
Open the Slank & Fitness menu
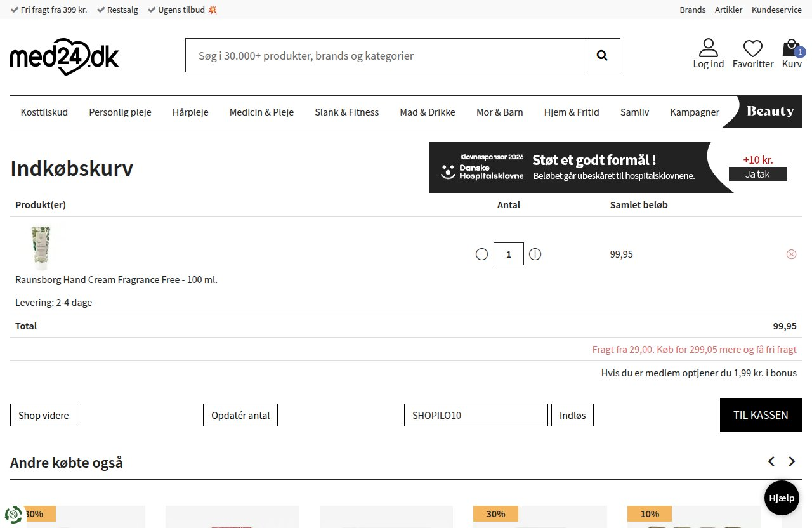click(x=346, y=112)
